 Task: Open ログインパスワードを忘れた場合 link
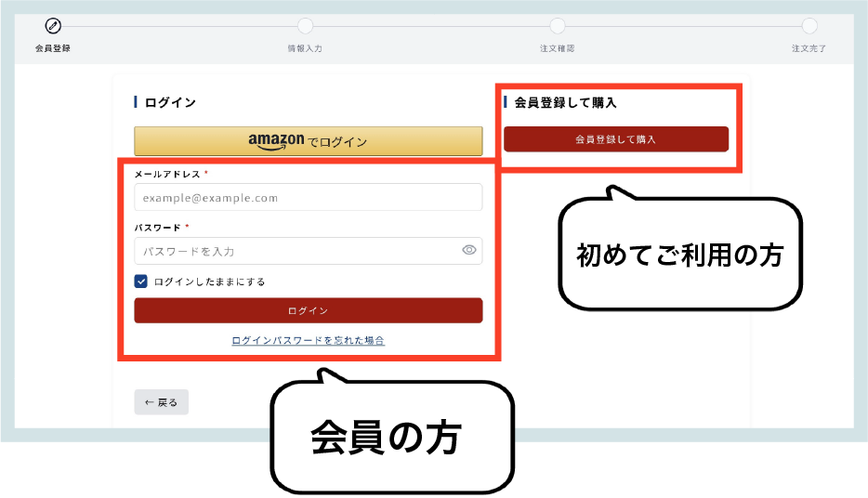(x=308, y=340)
